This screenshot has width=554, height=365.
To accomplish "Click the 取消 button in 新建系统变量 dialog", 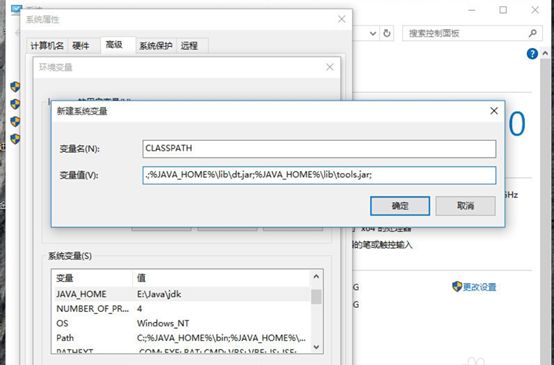I will click(465, 206).
